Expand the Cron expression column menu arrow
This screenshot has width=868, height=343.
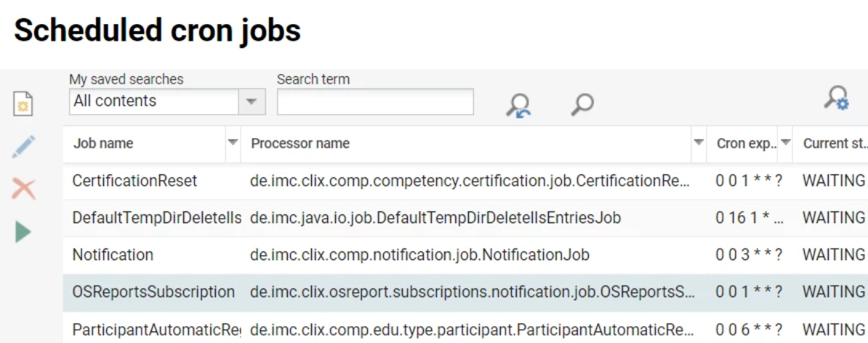point(785,143)
